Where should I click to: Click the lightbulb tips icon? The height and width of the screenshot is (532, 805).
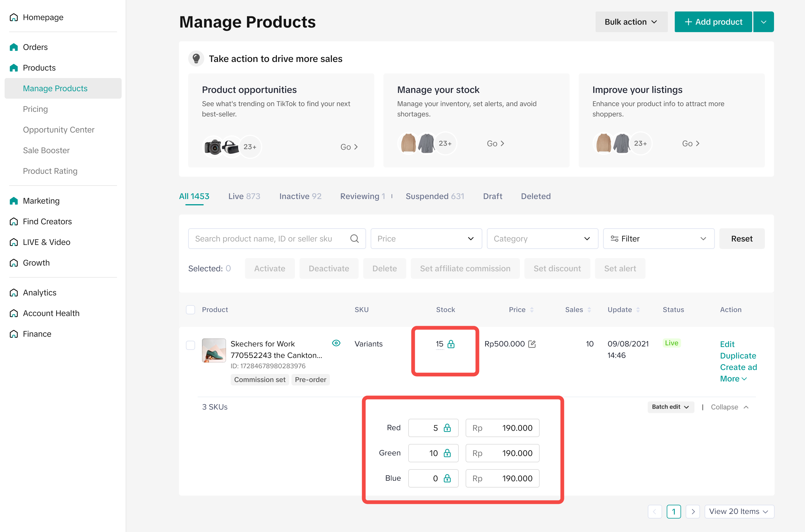tap(196, 59)
